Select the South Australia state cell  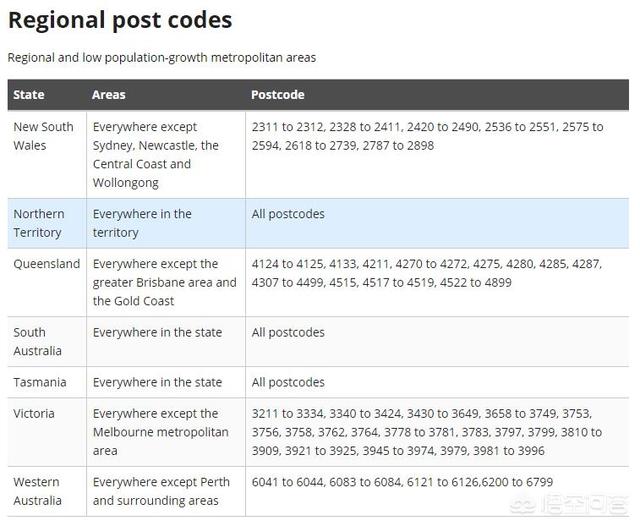point(37,341)
